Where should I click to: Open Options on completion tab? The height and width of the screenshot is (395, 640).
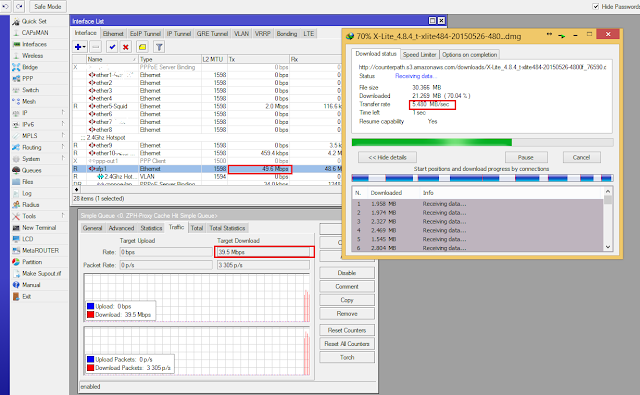[469, 54]
